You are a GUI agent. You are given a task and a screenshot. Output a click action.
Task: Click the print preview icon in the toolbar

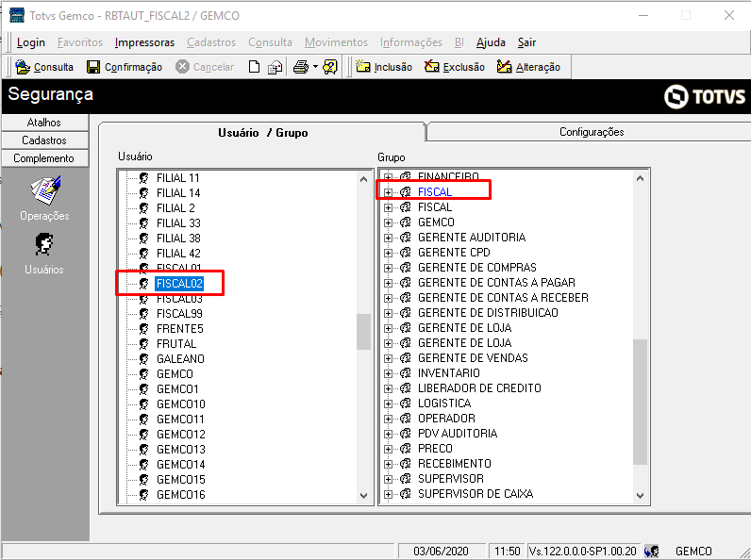(x=275, y=67)
